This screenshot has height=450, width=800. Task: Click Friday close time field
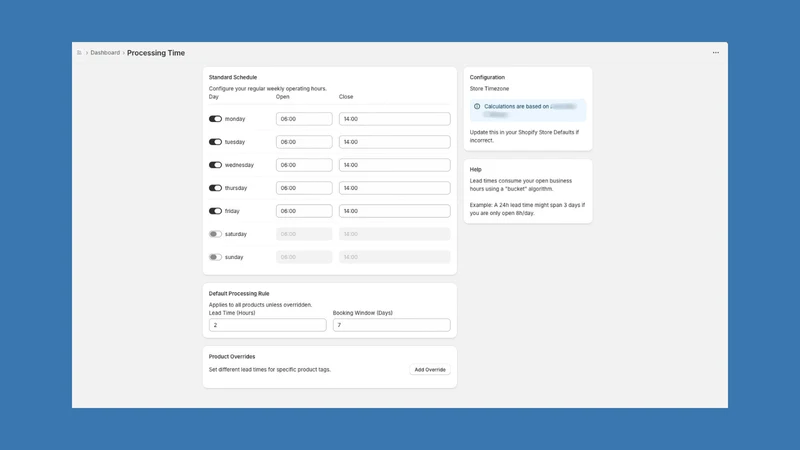pyautogui.click(x=394, y=211)
